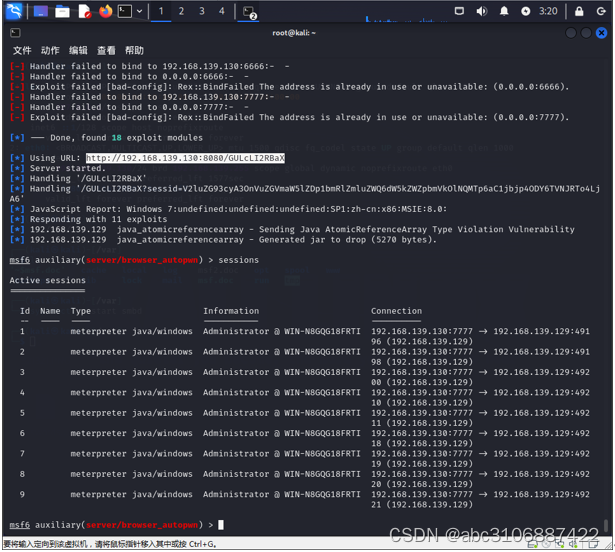Lock the screen with padlock icon

[x=579, y=11]
